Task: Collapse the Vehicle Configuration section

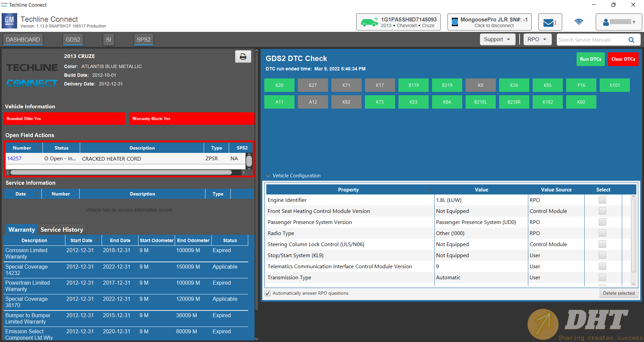Action: point(268,176)
